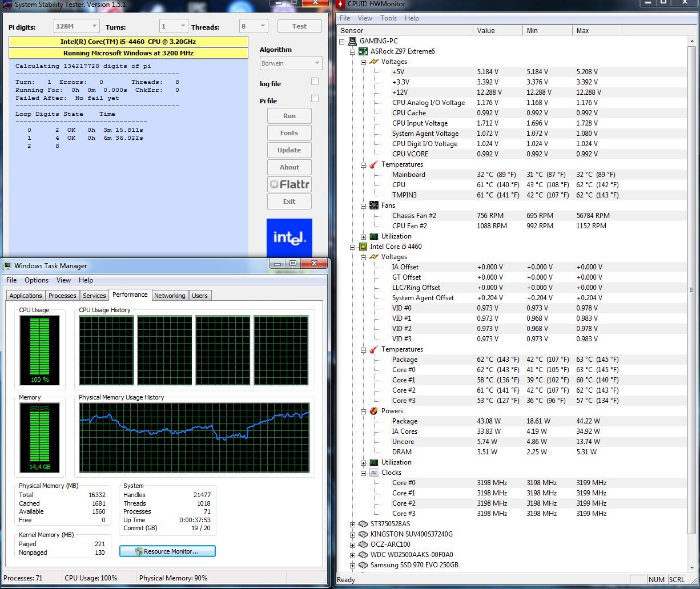
Task: Switch to the Processes tab
Action: [x=62, y=296]
